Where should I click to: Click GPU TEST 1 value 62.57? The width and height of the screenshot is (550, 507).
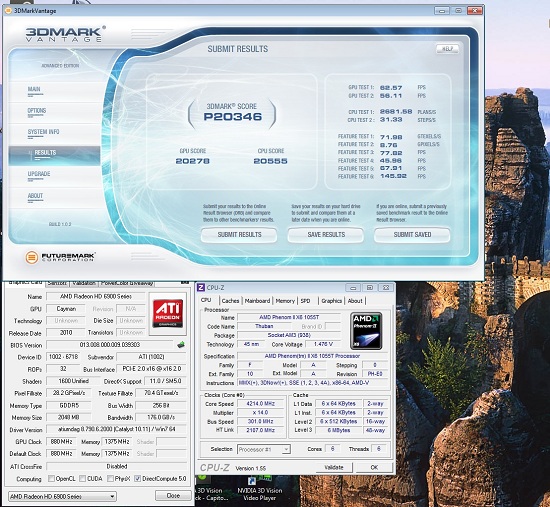[x=391, y=87]
